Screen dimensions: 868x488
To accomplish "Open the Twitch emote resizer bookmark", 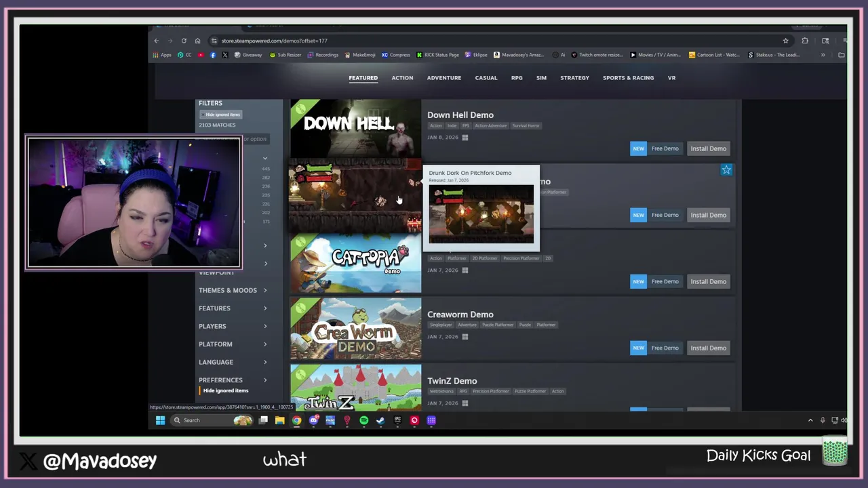I will tap(597, 55).
